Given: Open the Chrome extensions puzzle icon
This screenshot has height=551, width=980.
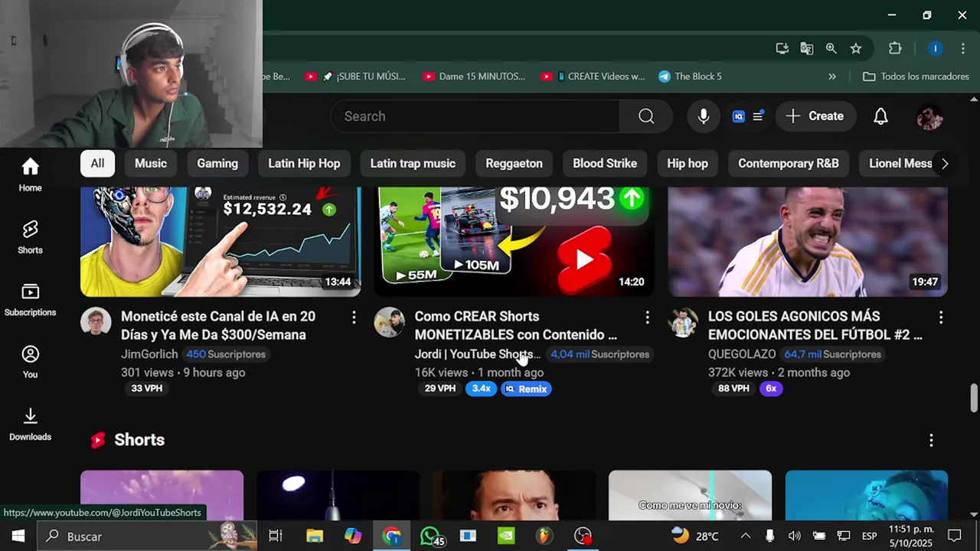Looking at the screenshot, I should 895,48.
